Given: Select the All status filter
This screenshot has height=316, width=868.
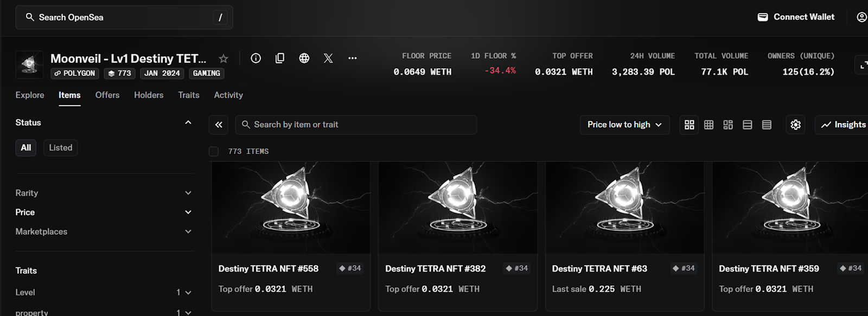Looking at the screenshot, I should 26,147.
